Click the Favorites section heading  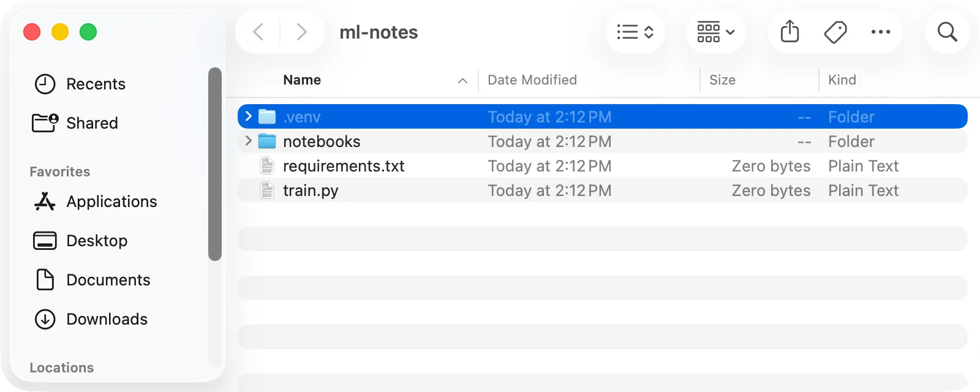click(59, 171)
